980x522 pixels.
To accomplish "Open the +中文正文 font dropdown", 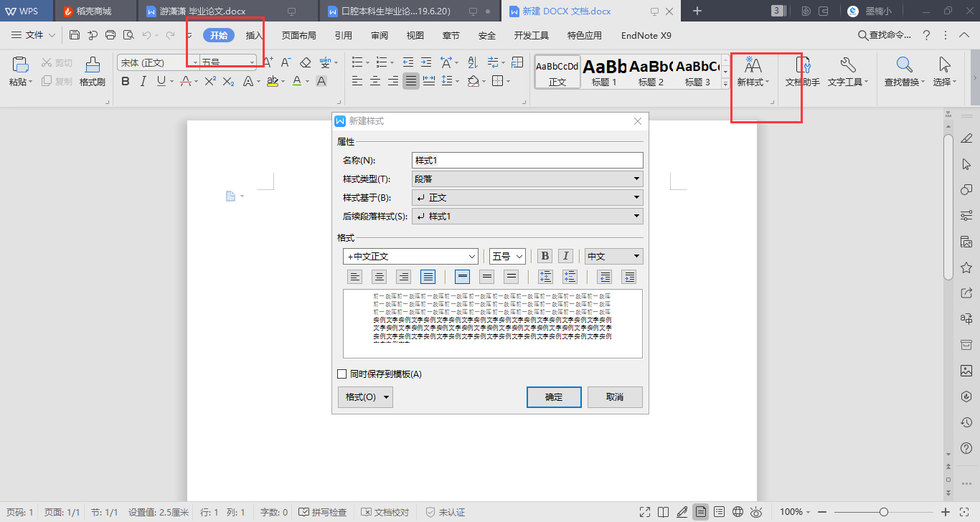I will (x=410, y=256).
